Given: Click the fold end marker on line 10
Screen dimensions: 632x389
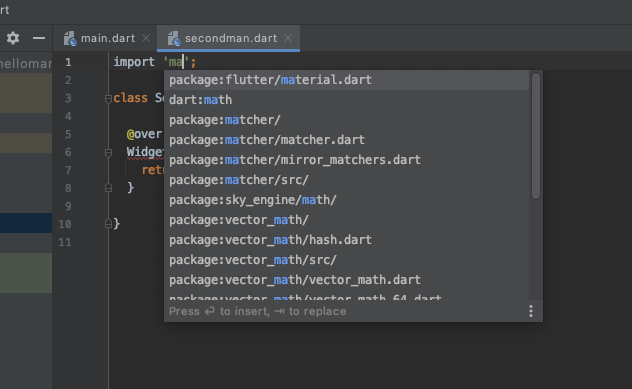Looking at the screenshot, I should [x=108, y=224].
